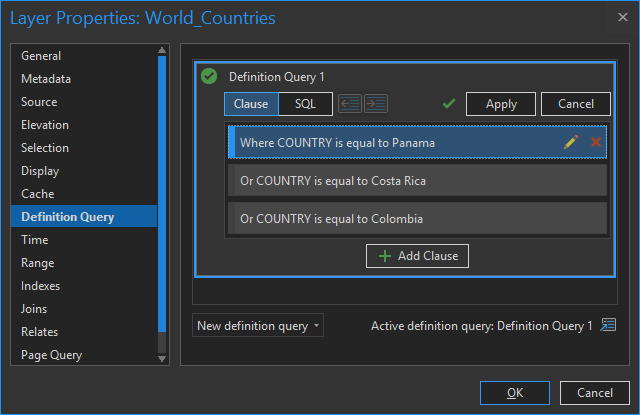Click the outdent clause arrow icon
640x415 pixels.
point(350,103)
